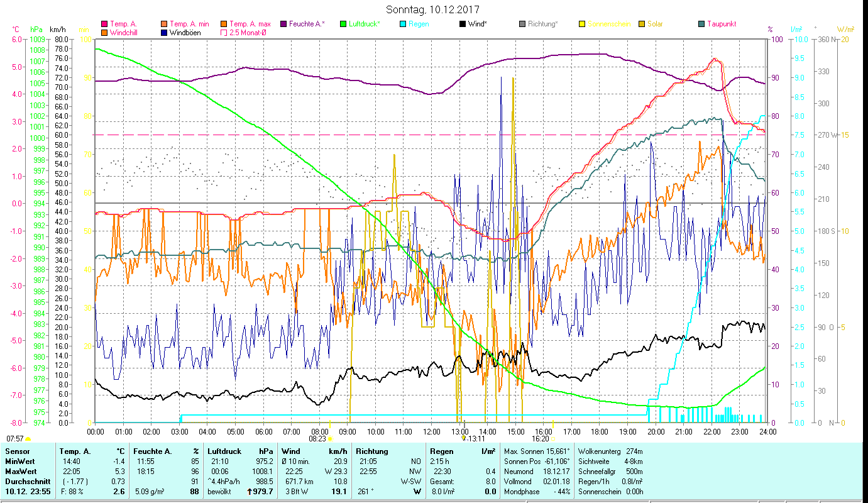The height and width of the screenshot is (503, 868).
Task: Click the Temp. A. max legend label
Action: pyautogui.click(x=250, y=24)
